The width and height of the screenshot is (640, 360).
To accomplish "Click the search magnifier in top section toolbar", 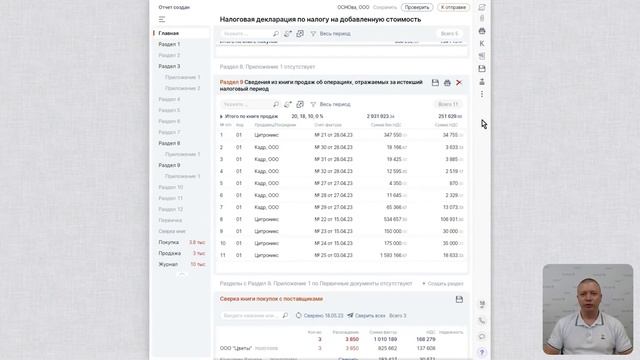I will click(x=276, y=34).
